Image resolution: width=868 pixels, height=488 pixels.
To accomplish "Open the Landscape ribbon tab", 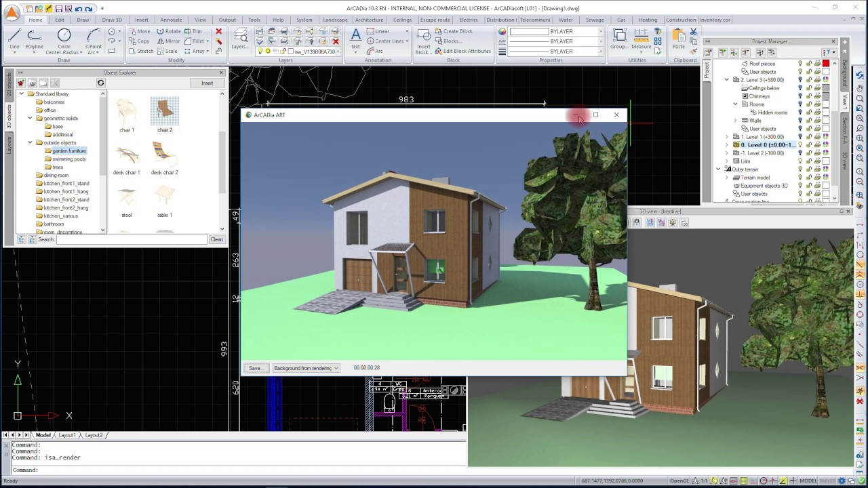I will pos(335,20).
